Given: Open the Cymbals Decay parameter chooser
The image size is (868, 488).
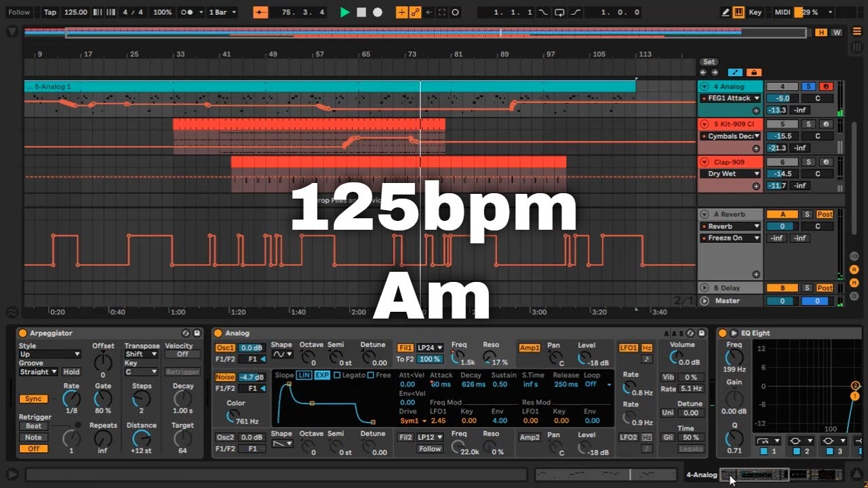Looking at the screenshot, I should click(x=731, y=136).
